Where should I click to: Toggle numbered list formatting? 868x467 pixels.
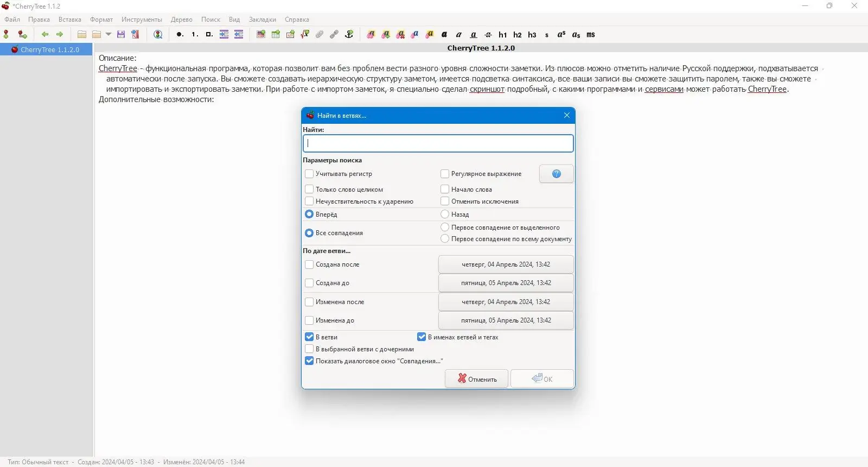click(194, 34)
